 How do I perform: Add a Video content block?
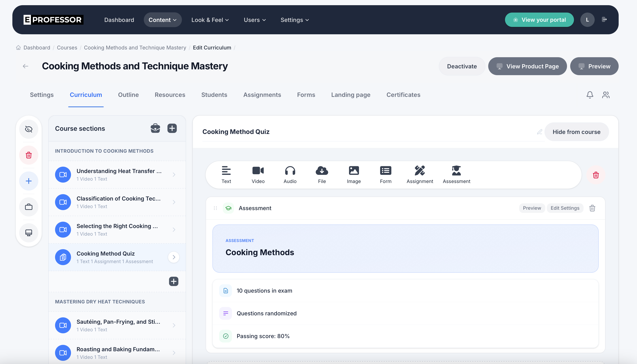[x=258, y=174]
